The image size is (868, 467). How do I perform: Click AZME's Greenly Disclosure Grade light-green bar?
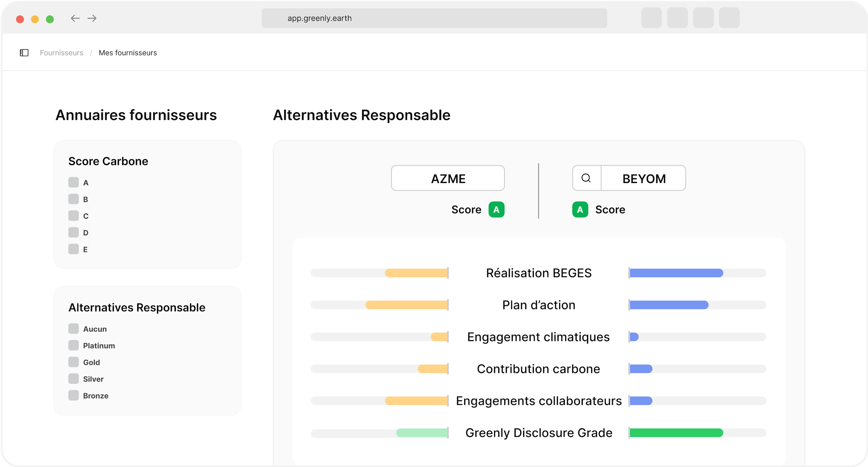pyautogui.click(x=422, y=433)
